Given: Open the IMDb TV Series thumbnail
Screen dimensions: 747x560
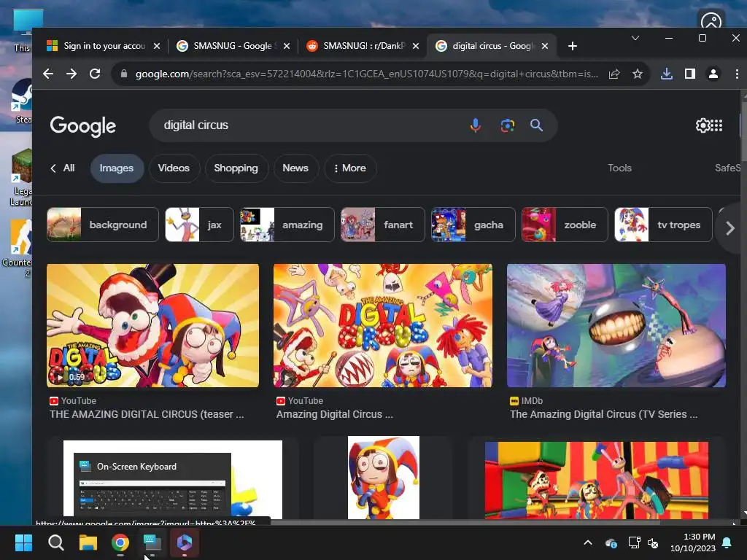Looking at the screenshot, I should 616,326.
